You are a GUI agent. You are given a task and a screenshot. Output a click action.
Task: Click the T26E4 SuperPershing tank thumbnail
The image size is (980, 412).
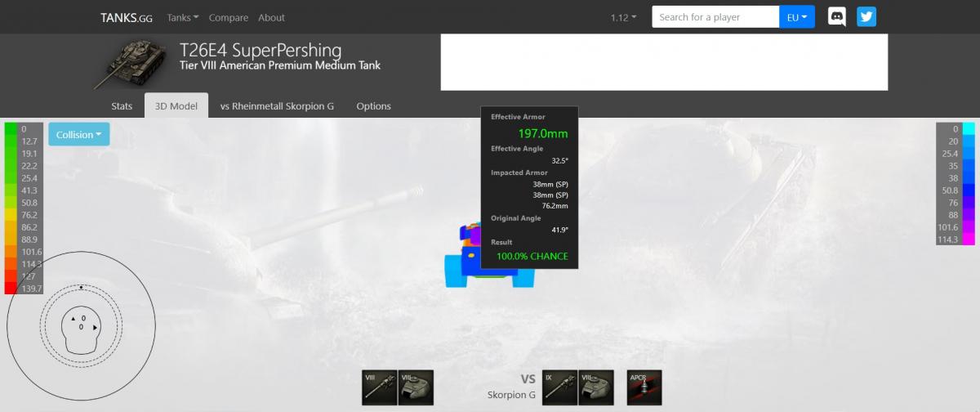point(131,64)
